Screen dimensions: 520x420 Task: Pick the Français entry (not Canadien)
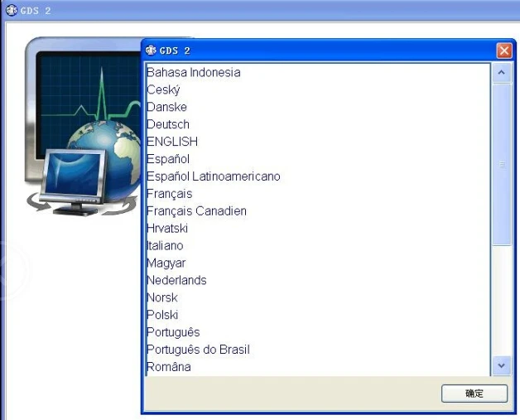click(318, 193)
